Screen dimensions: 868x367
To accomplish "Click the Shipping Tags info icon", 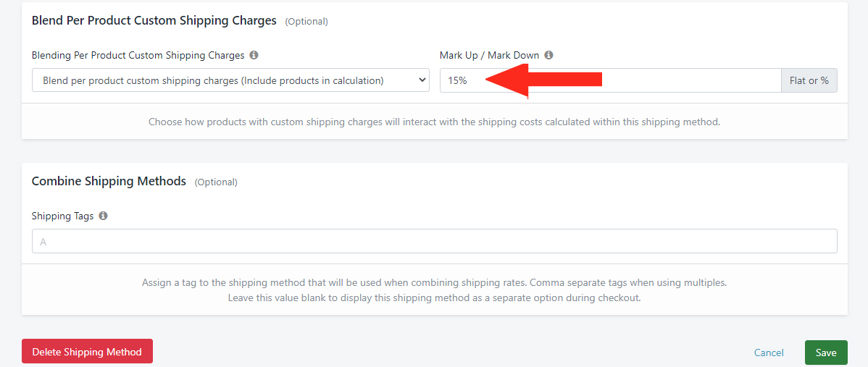I will tap(103, 216).
